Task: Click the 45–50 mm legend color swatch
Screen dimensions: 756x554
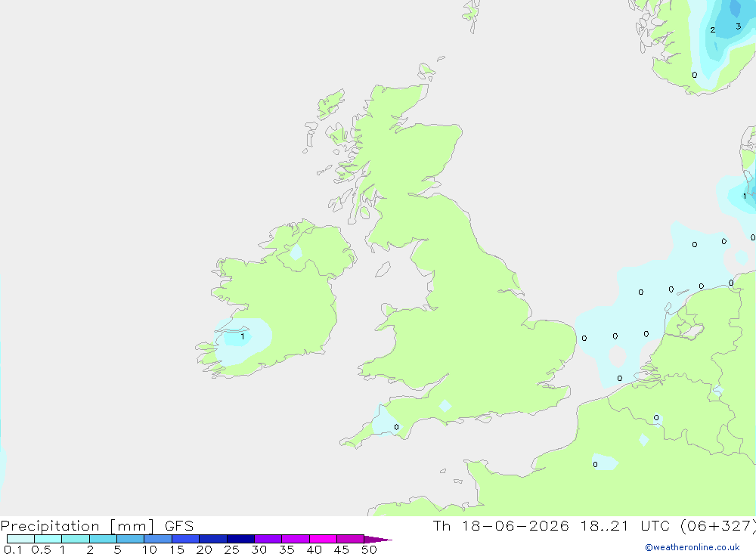Action: click(350, 539)
